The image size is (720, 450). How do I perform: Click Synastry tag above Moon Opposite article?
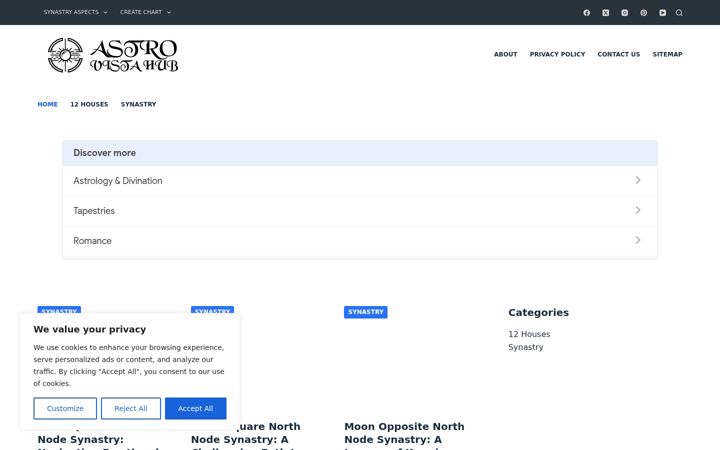(x=366, y=312)
